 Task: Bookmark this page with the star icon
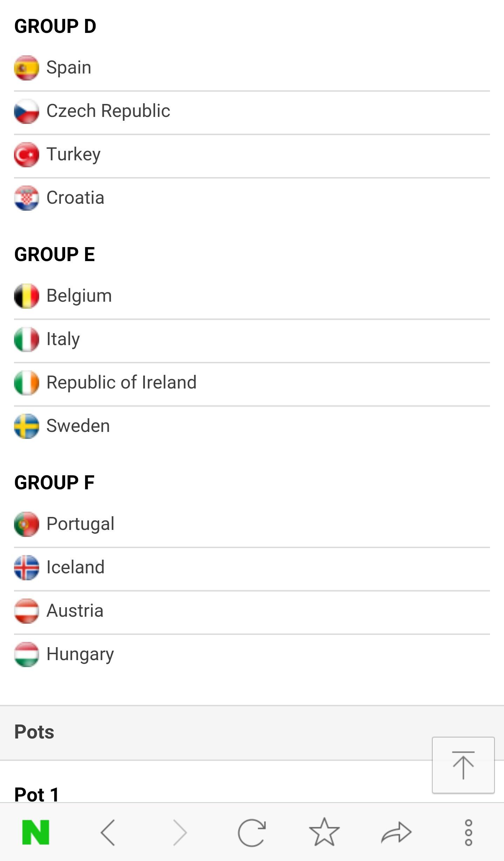pos(324,832)
